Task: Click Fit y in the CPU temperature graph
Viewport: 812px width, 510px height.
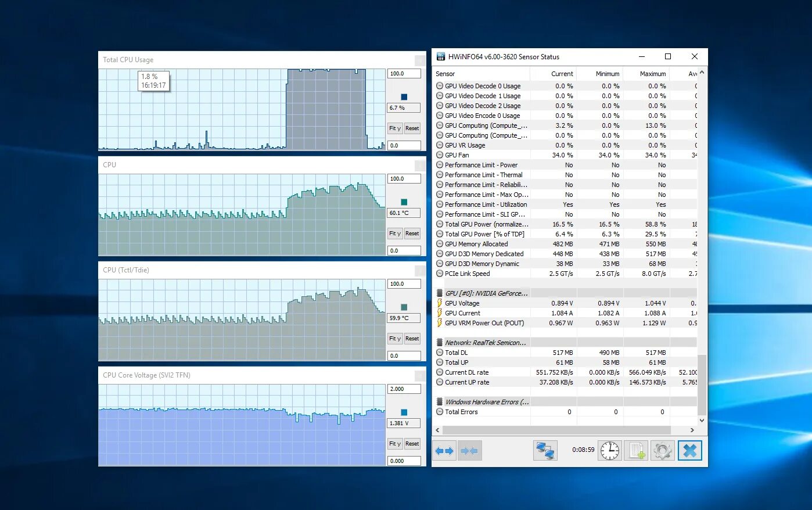Action: click(x=395, y=234)
